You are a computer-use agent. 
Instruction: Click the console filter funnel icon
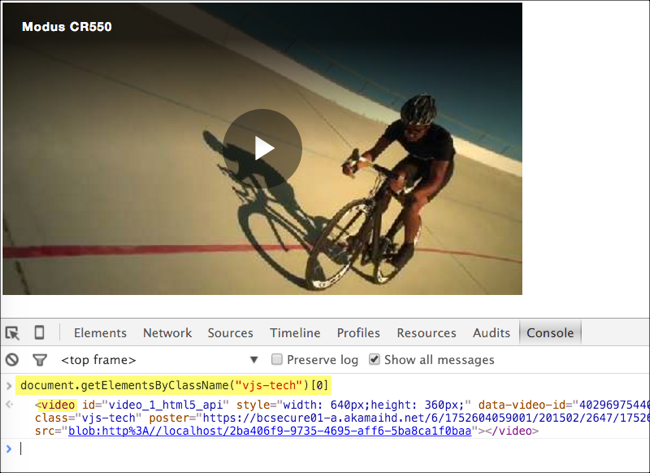point(40,360)
